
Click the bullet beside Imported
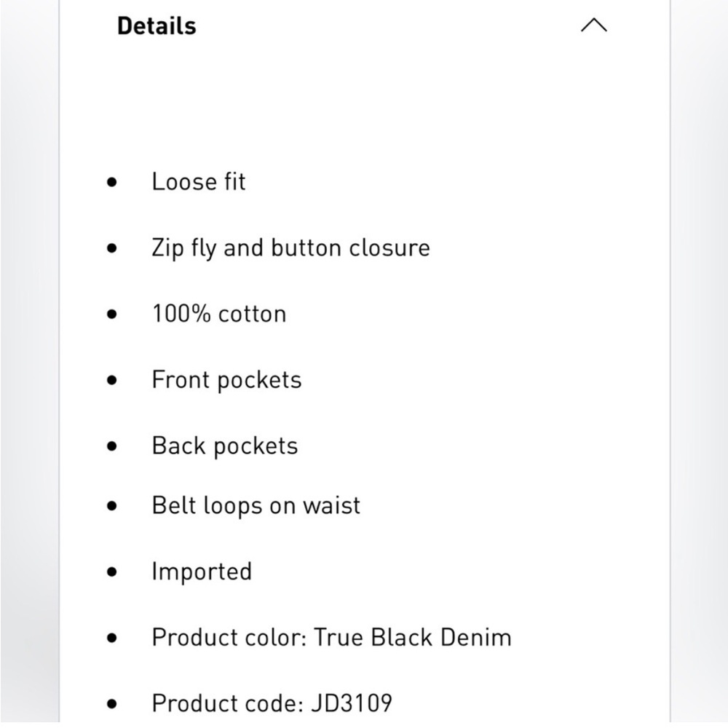click(x=112, y=572)
